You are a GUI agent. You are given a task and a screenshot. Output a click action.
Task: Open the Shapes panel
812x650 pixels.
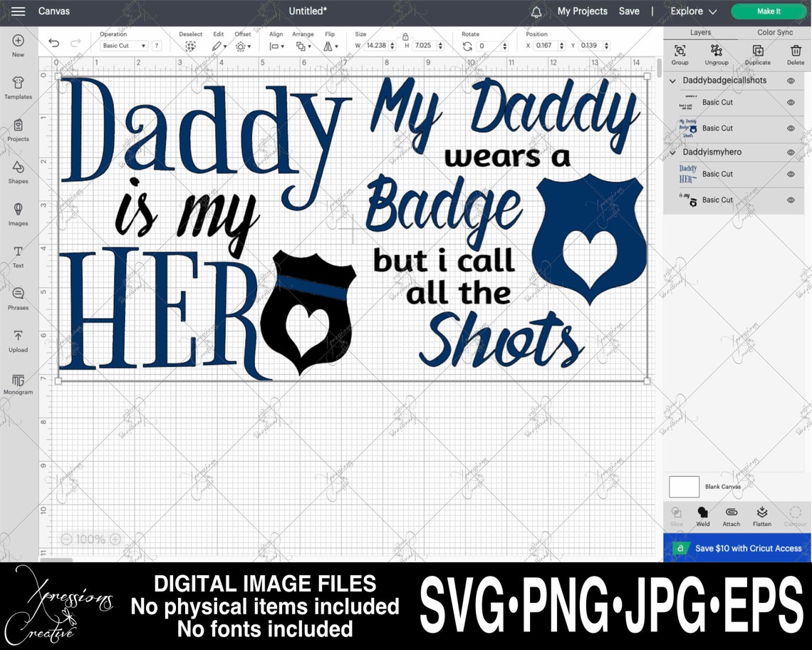coord(18,173)
